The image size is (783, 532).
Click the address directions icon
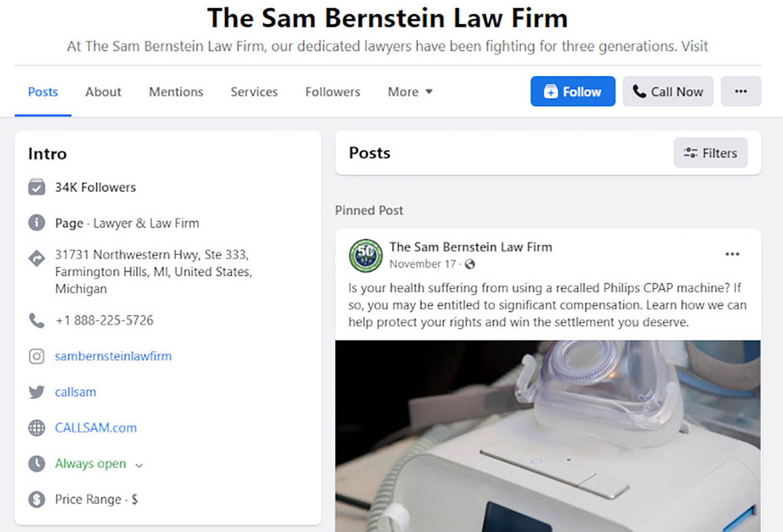[37, 258]
